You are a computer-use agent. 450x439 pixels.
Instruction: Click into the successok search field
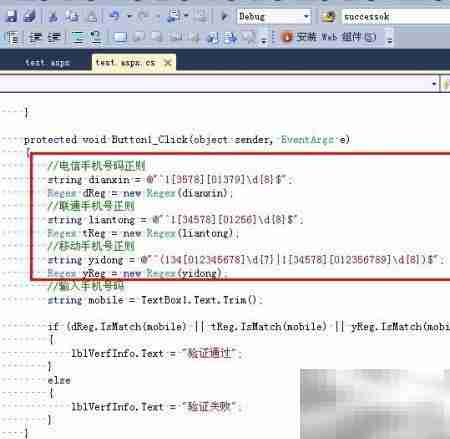coord(396,16)
